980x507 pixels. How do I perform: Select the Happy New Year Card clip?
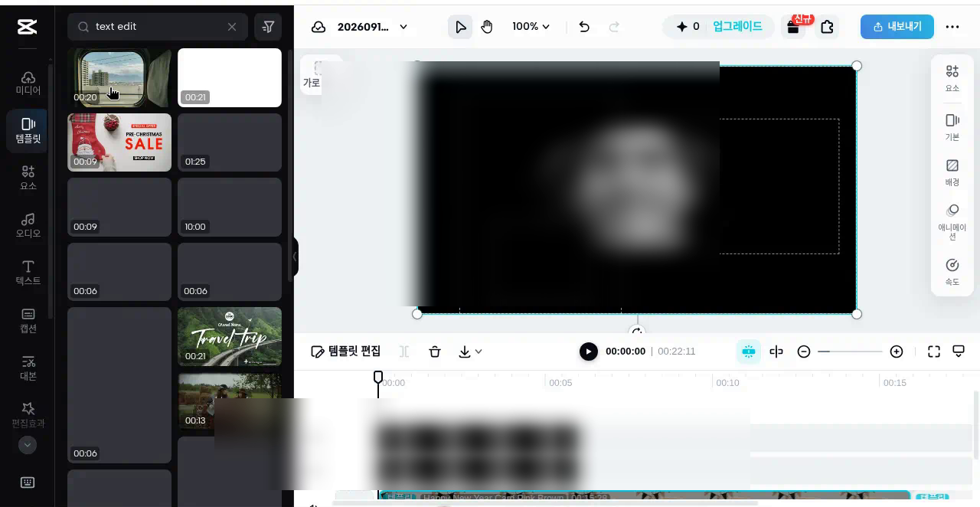tap(644, 498)
